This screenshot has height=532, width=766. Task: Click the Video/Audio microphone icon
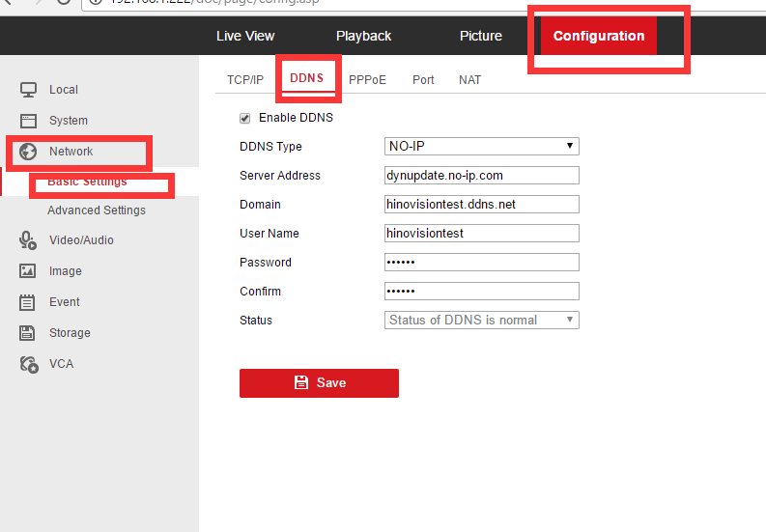coord(28,240)
